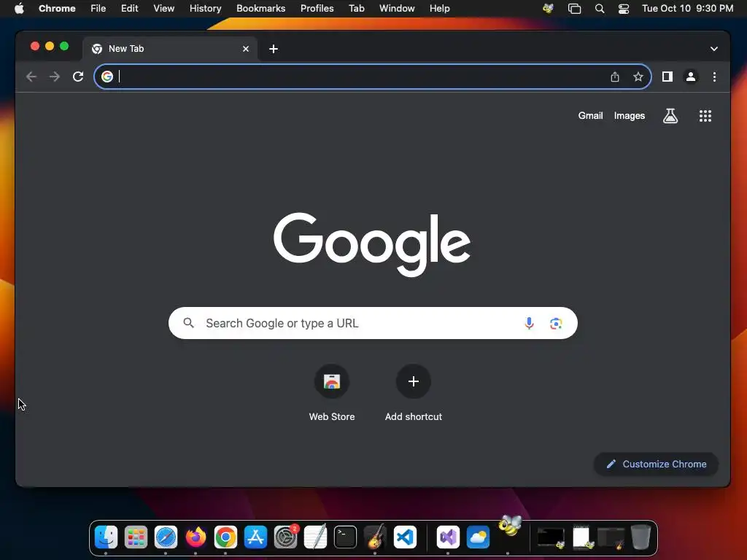The height and width of the screenshot is (560, 747).
Task: Open Launchpad from the Dock
Action: click(136, 537)
